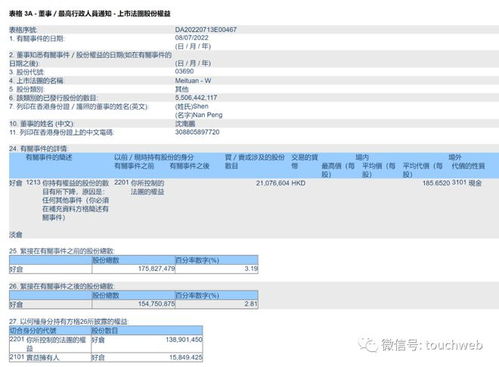Select share class value '其他'
Screen dimensions: 499x367
[x=182, y=89]
